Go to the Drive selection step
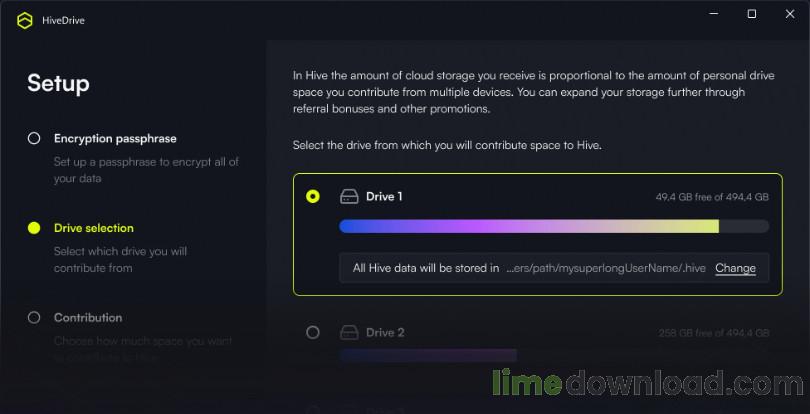Viewport: 810px width, 414px height. tap(94, 228)
